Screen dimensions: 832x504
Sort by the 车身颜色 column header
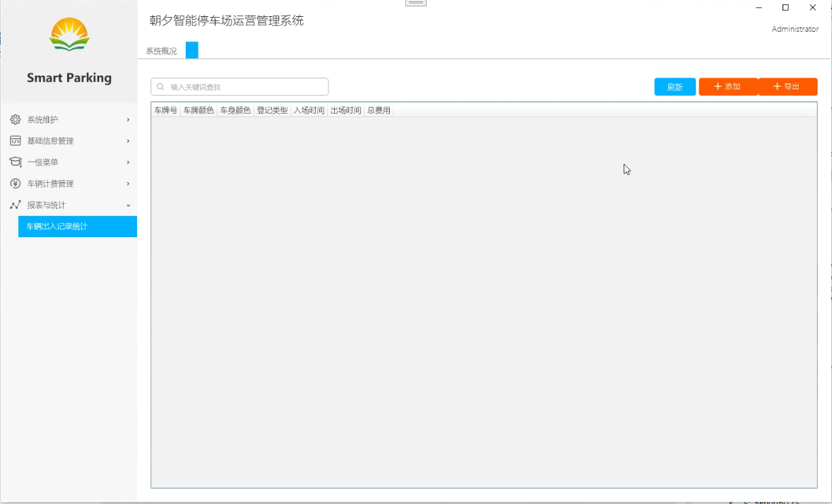235,110
